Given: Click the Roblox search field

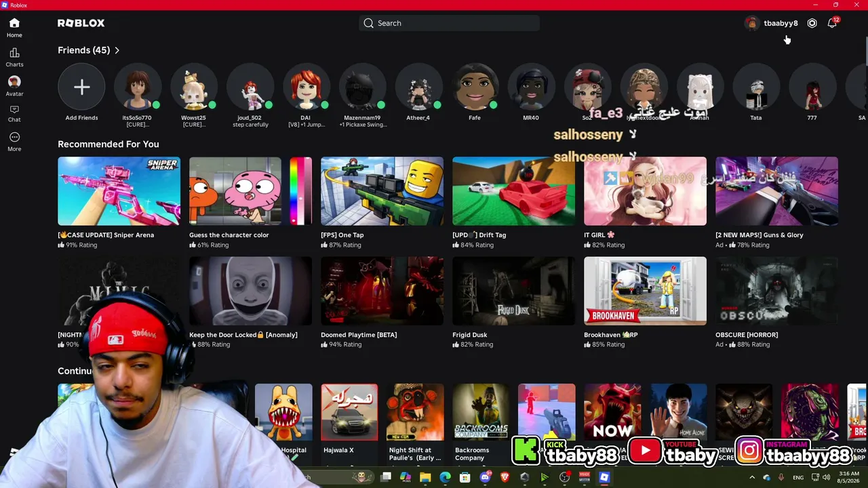Looking at the screenshot, I should (x=449, y=23).
